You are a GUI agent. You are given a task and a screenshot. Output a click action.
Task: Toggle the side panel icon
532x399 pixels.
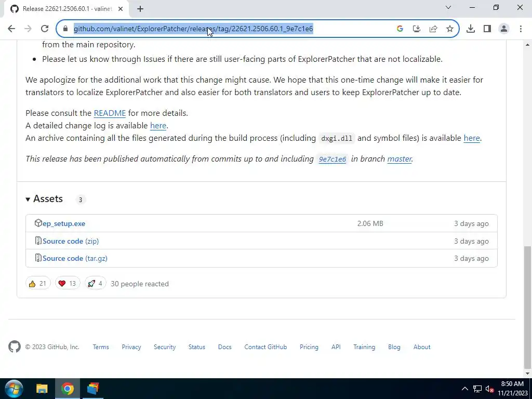pos(487,29)
